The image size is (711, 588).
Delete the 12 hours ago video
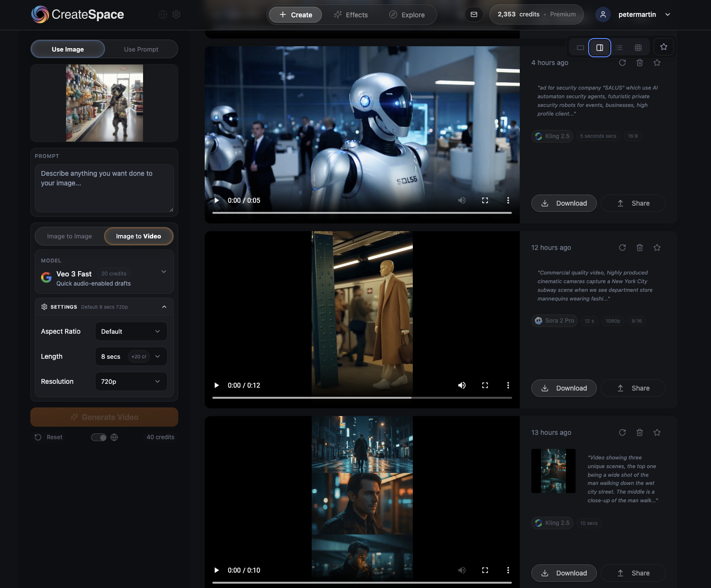pyautogui.click(x=640, y=248)
